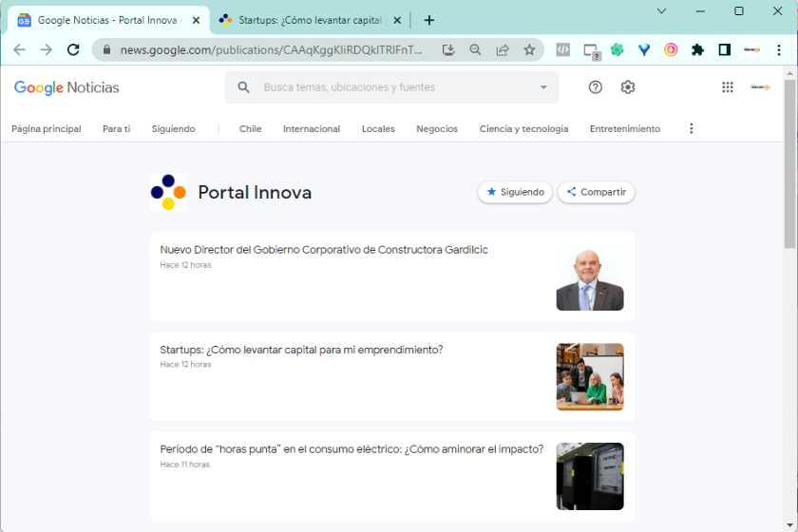798x532 pixels.
Task: Open the Chrome extensions puzzle icon
Action: point(697,50)
